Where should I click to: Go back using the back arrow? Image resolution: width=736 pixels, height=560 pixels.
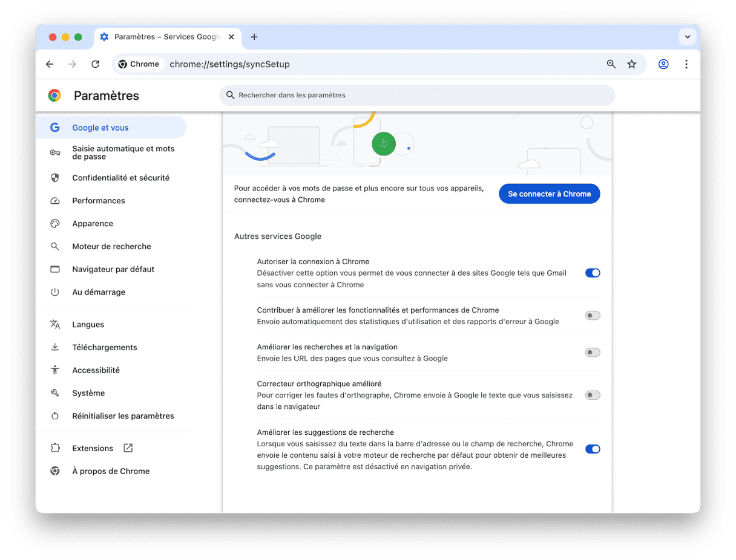(x=50, y=64)
